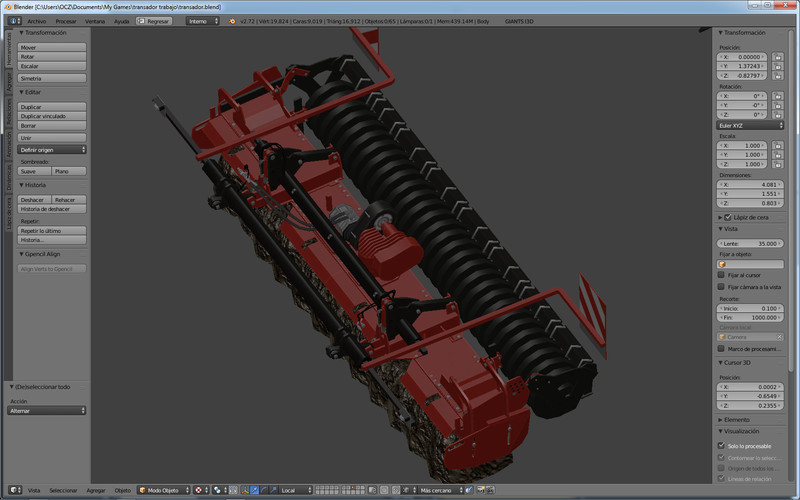Open the Archivo menu
Viewport: 800px width, 500px height.
[36, 20]
